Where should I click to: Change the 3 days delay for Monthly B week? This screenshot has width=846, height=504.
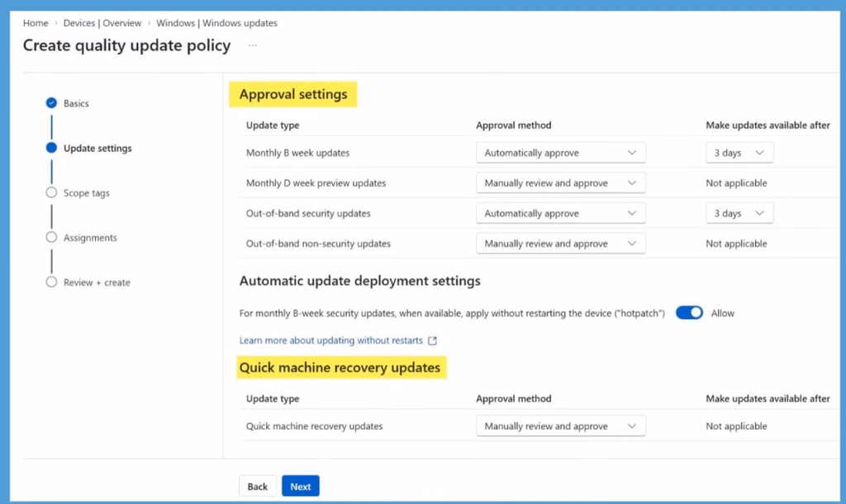pos(739,153)
